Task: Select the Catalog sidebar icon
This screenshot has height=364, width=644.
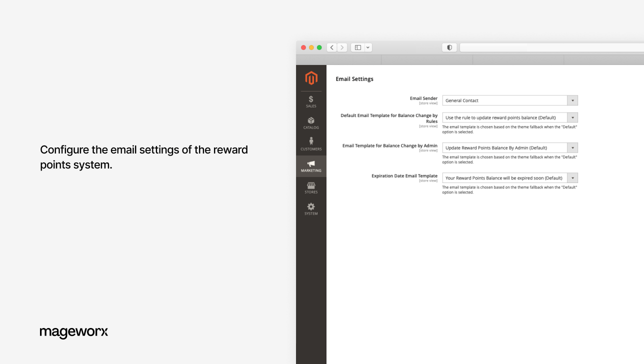Action: 311,122
